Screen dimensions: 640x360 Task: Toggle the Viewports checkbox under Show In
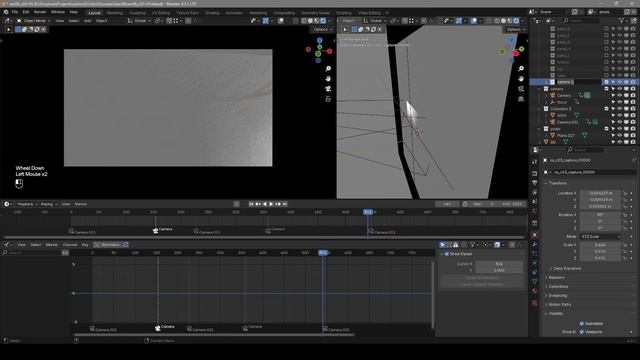point(582,332)
